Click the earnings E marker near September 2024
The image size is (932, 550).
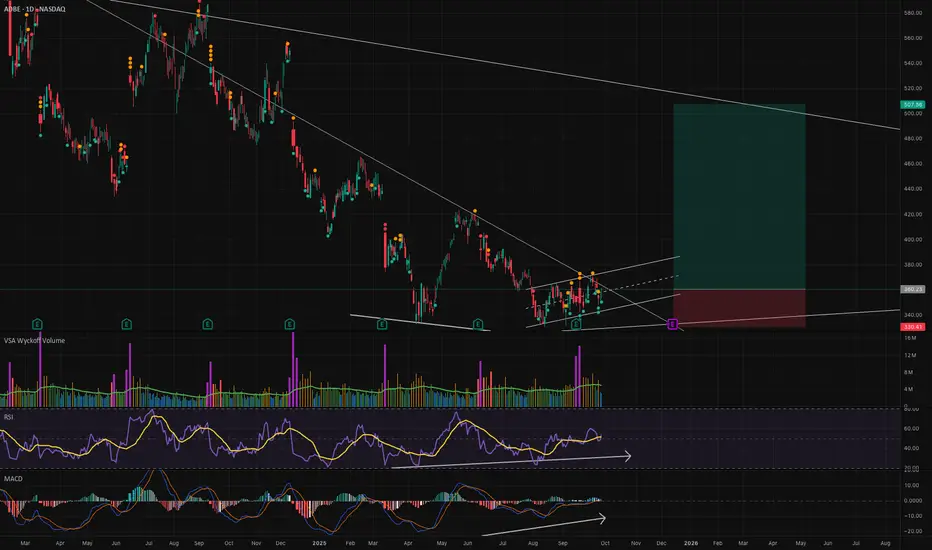click(207, 324)
